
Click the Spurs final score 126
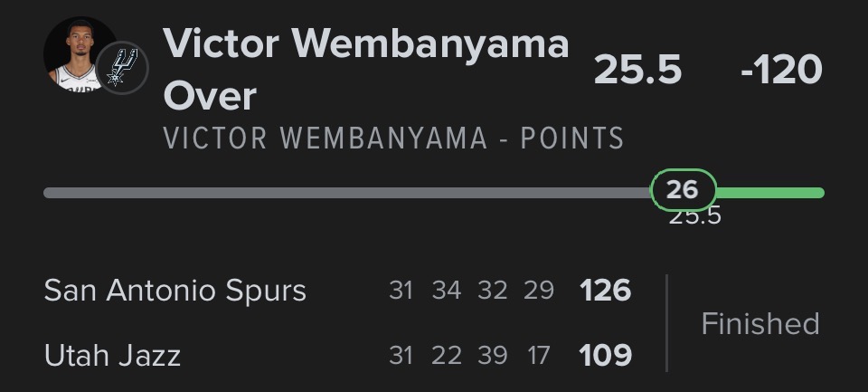605,291
